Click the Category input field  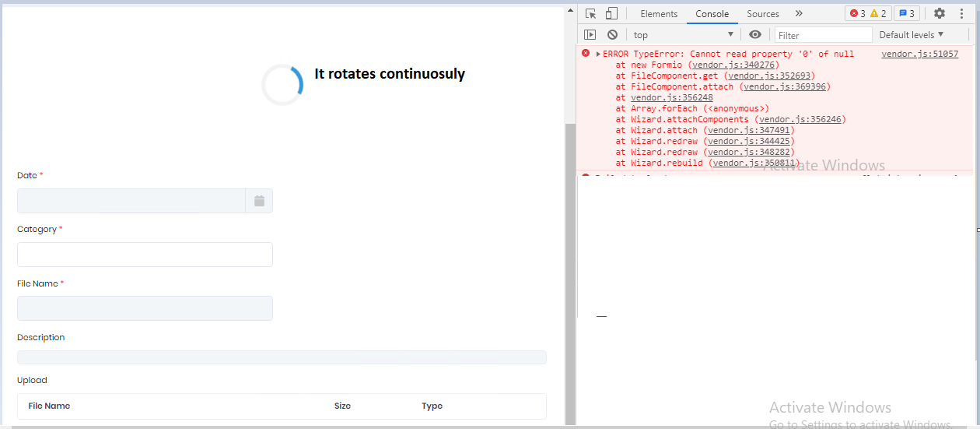(145, 255)
